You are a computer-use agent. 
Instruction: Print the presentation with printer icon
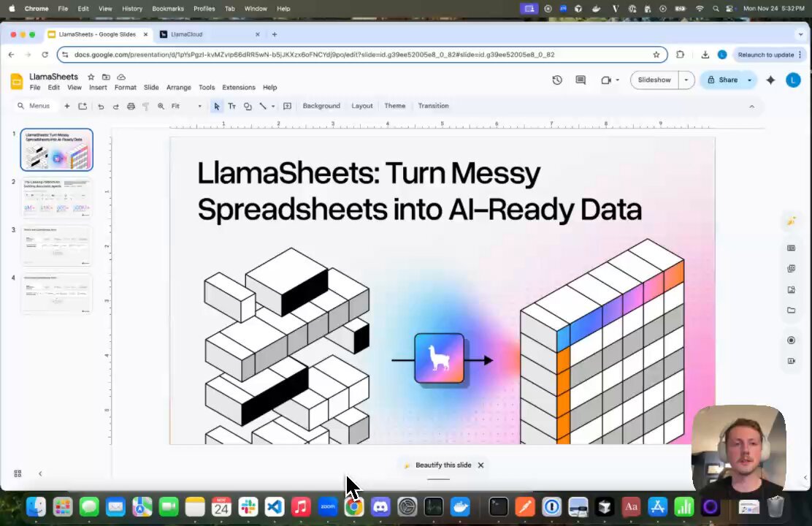[131, 106]
